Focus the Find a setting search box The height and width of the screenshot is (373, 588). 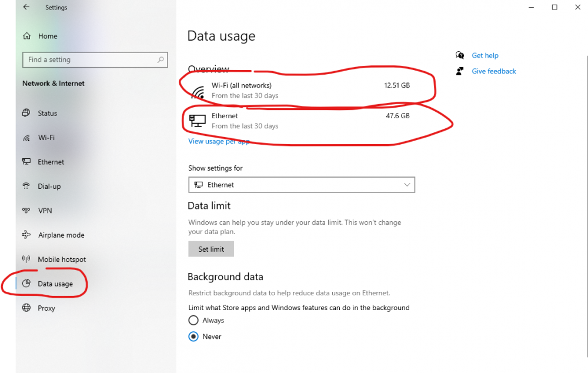pos(95,59)
